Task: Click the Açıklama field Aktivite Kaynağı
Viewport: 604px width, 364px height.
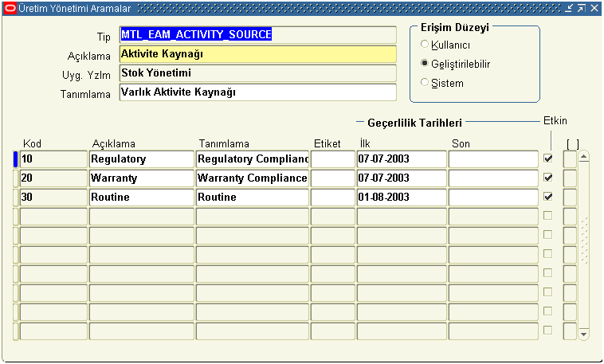Action: (257, 54)
